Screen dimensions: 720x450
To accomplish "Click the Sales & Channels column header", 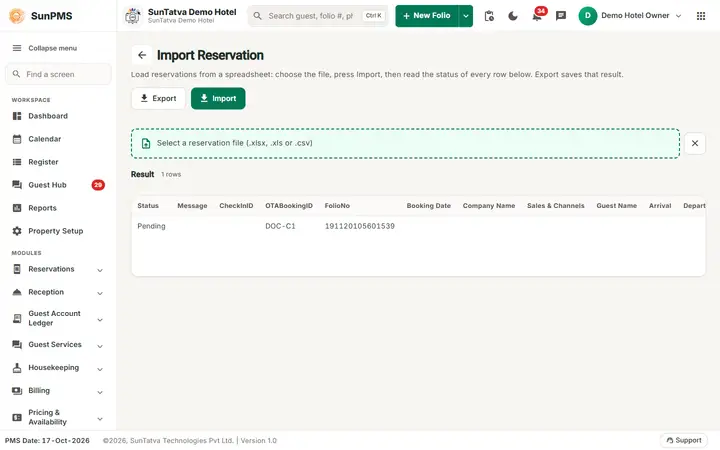I will pos(556,206).
